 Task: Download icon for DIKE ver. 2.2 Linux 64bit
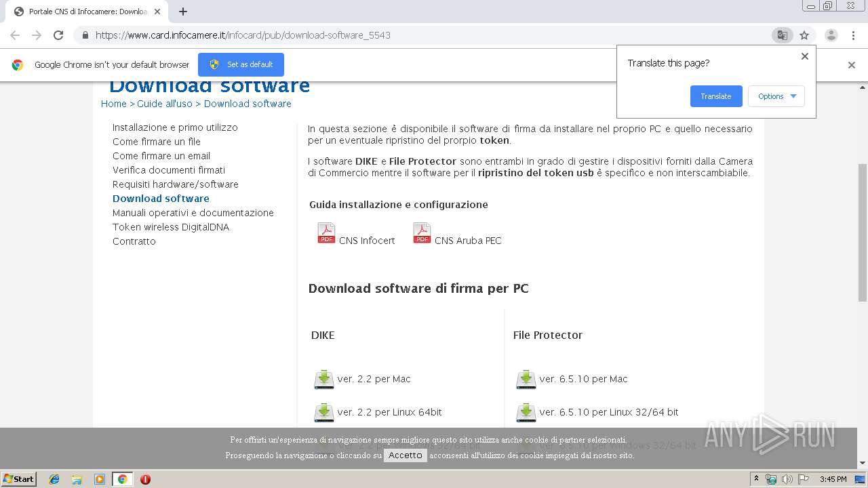[323, 412]
